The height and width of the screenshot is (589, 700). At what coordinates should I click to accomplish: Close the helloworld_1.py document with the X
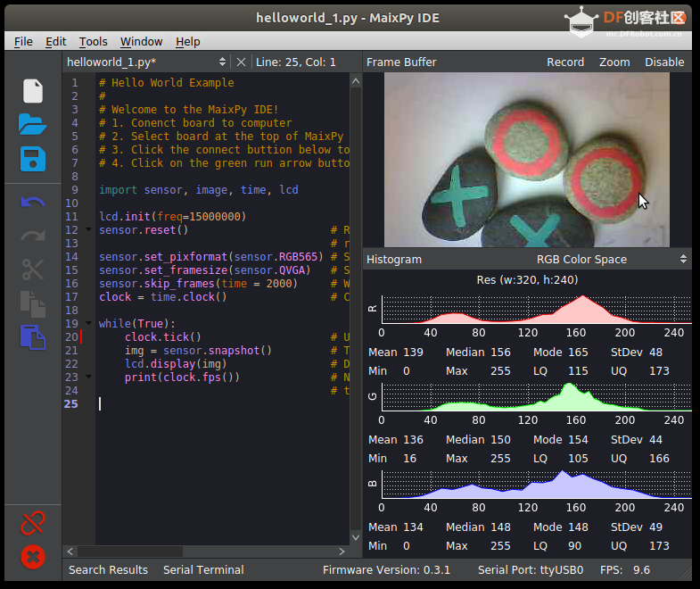pyautogui.click(x=241, y=62)
